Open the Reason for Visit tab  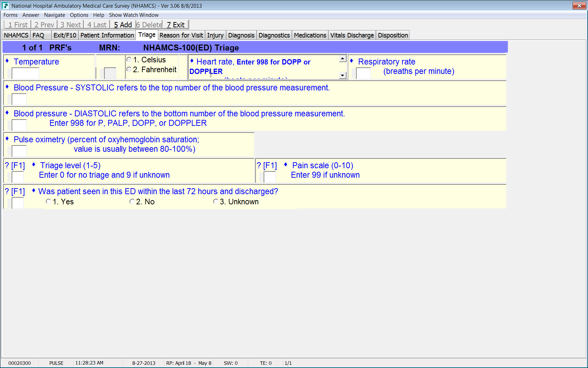(x=181, y=35)
